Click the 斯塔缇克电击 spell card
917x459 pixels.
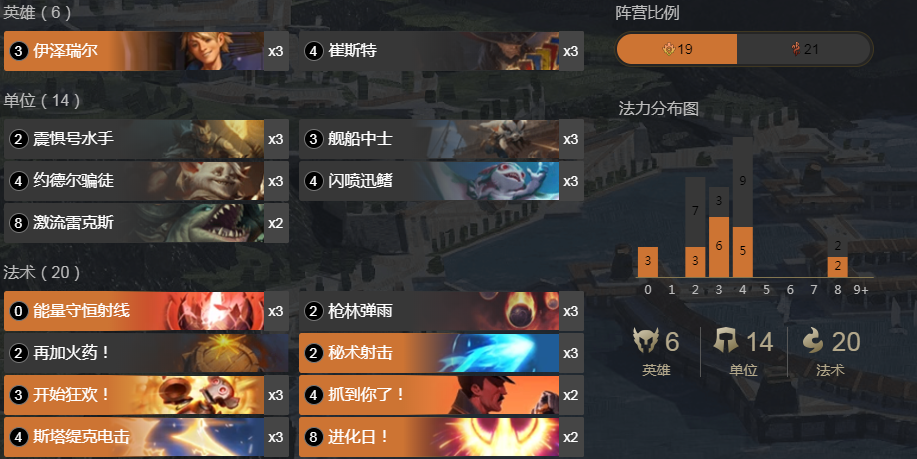click(x=146, y=437)
